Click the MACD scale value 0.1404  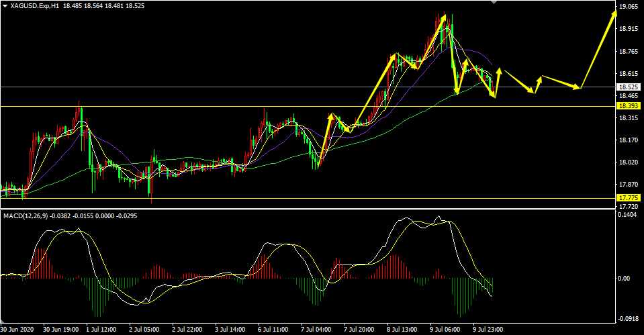click(x=628, y=215)
